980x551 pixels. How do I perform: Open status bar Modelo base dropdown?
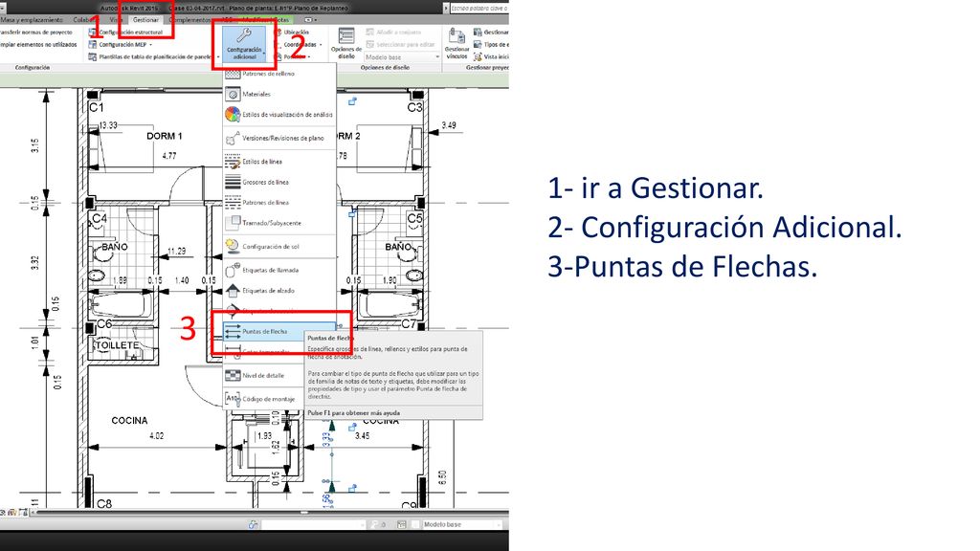(459, 525)
